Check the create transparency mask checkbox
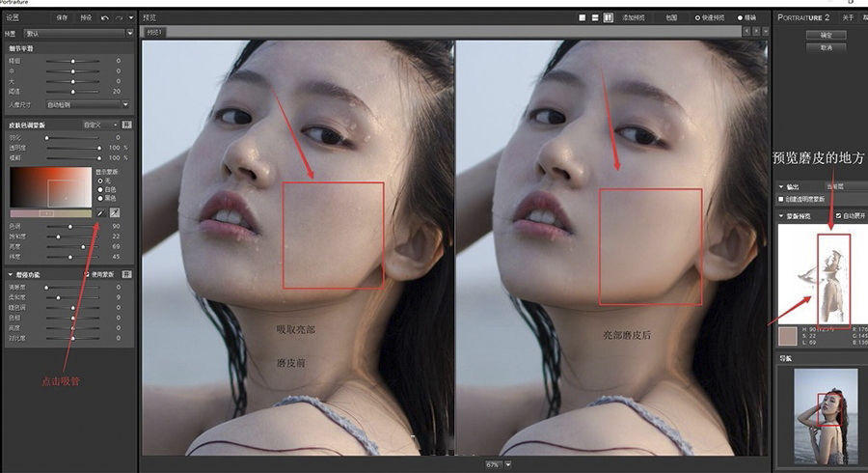Image resolution: width=868 pixels, height=473 pixels. [x=781, y=199]
